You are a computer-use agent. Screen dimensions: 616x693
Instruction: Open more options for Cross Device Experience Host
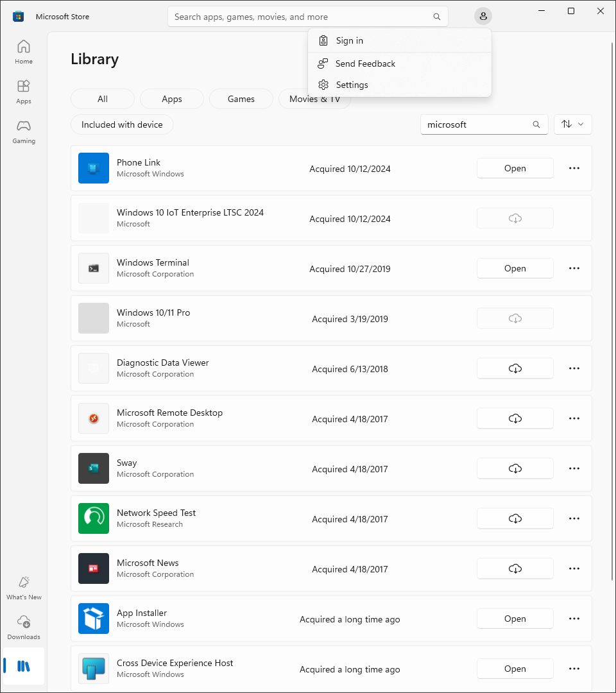pos(574,669)
